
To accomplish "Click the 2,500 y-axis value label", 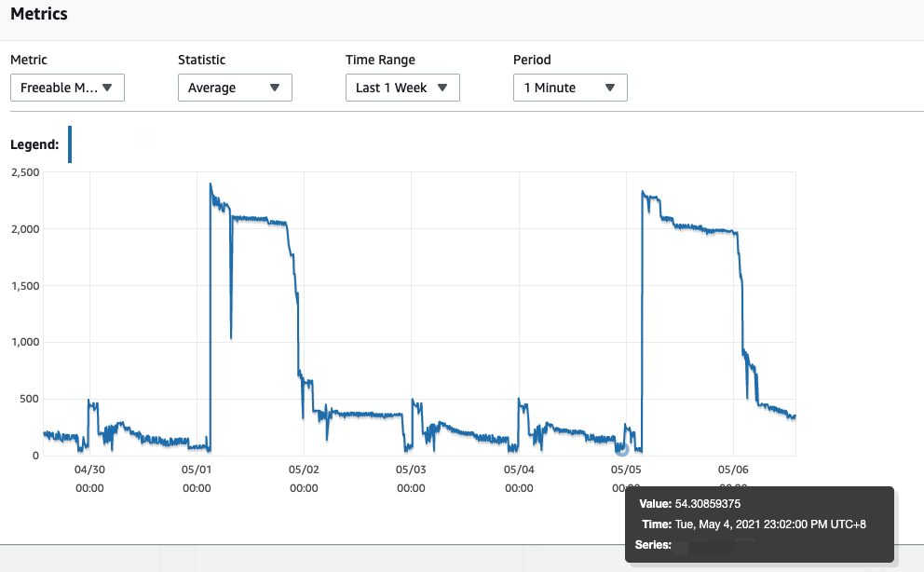I will pos(24,172).
